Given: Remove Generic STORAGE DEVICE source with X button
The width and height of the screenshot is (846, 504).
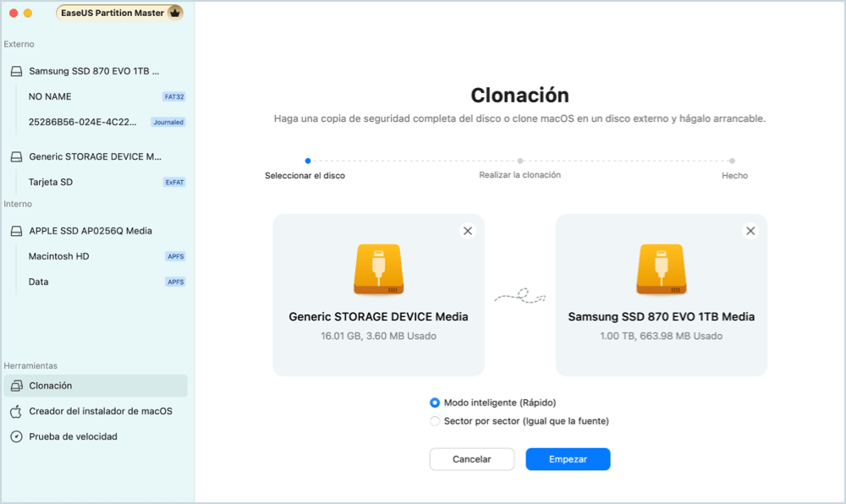Looking at the screenshot, I should tap(468, 231).
